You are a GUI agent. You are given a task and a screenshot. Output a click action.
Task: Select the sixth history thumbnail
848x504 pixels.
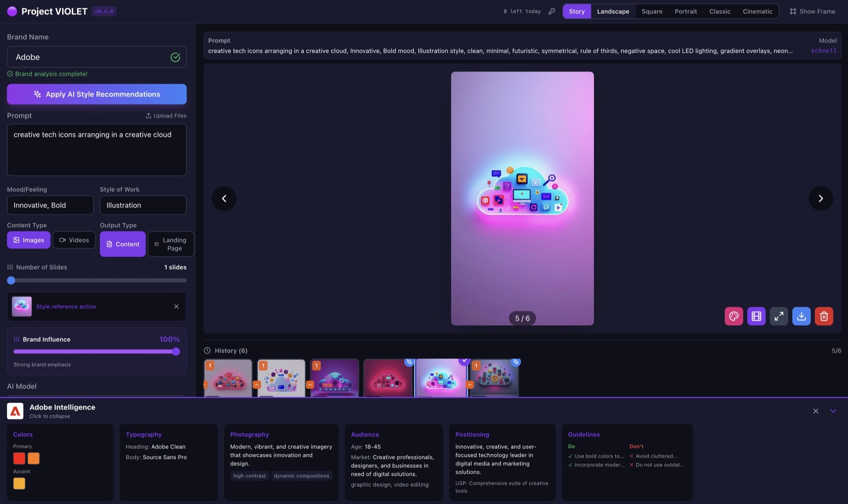click(494, 378)
